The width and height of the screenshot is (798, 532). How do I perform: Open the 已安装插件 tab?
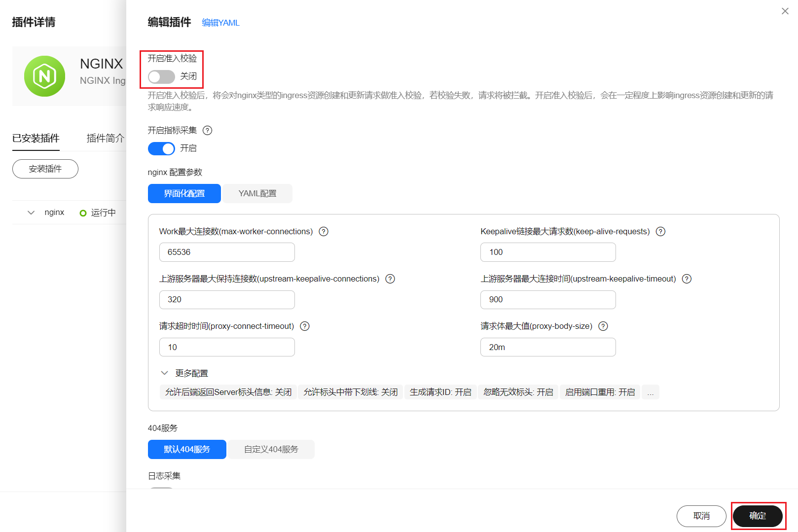tap(36, 139)
